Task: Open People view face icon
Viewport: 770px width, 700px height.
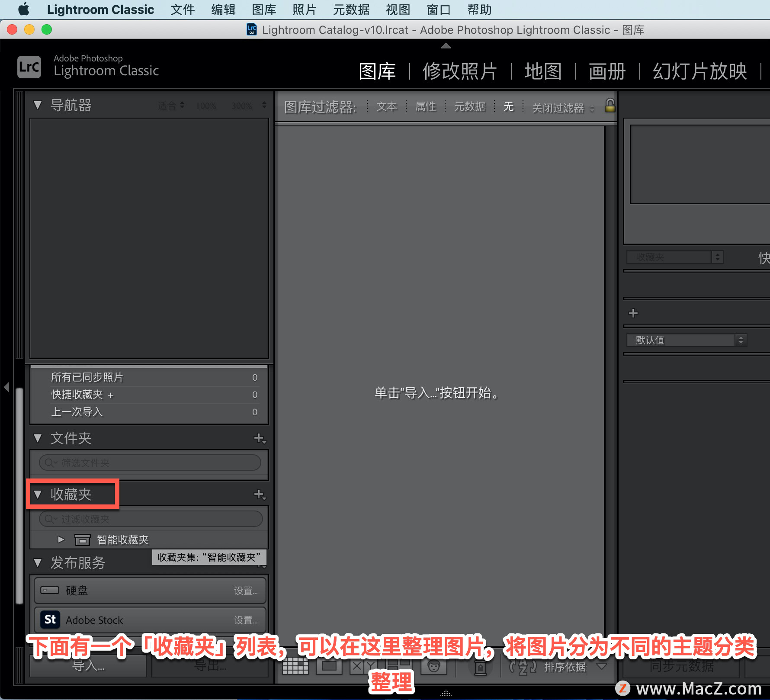Action: 434,666
